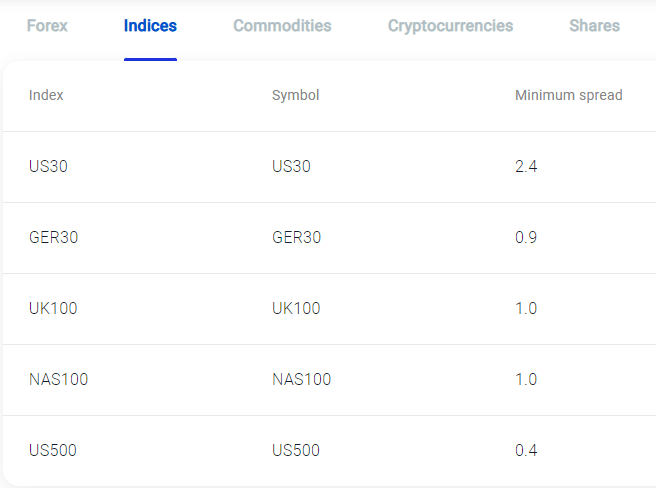Click the 2.4 spread value for US30

pyautogui.click(x=526, y=166)
